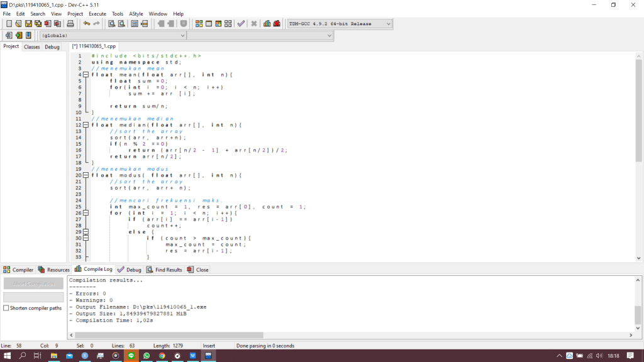Viewport: 644px width, 362px height.
Task: Click the New file toolbar icon
Action: pyautogui.click(x=9, y=24)
